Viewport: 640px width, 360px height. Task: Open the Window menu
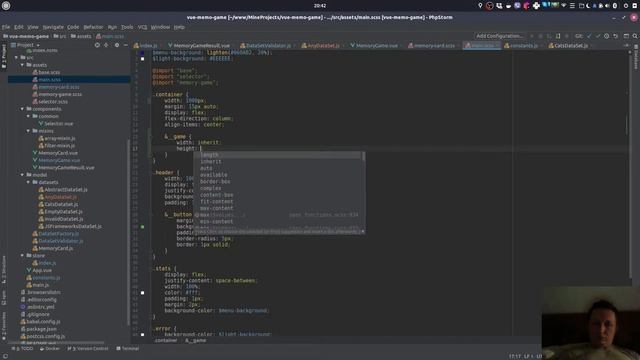pos(160,27)
